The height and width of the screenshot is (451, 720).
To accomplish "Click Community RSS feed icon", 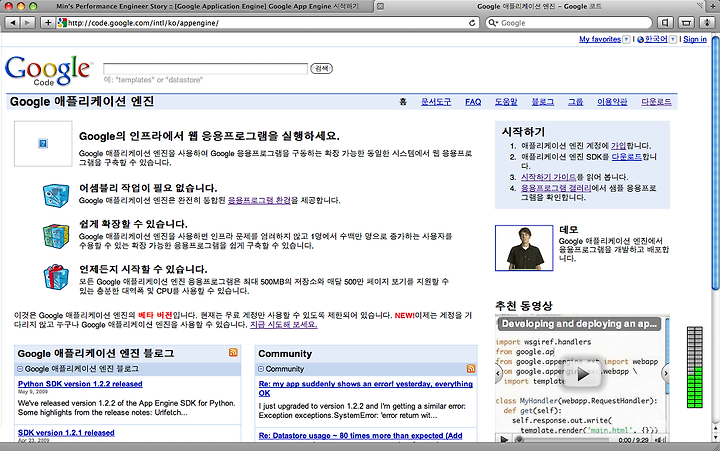I will (471, 368).
